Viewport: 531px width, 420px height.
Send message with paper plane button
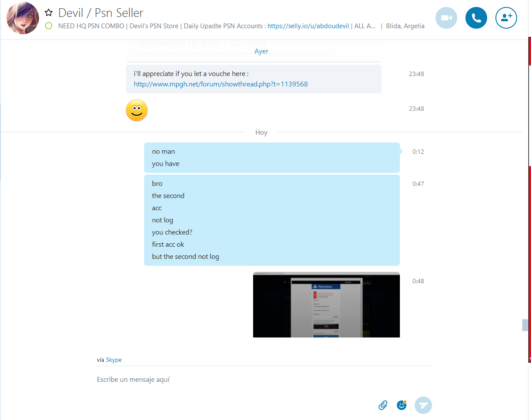pos(423,405)
